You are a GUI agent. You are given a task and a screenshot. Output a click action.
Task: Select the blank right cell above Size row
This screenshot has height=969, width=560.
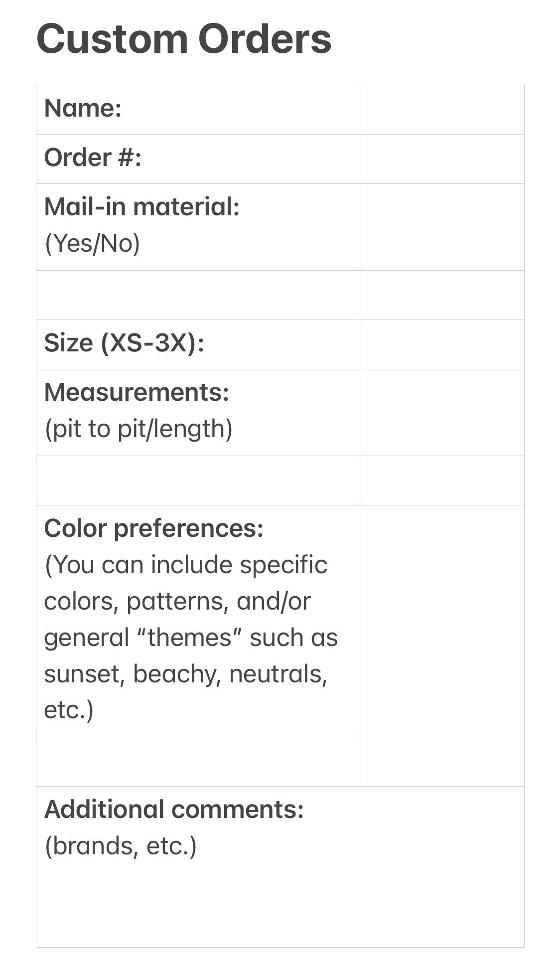[x=441, y=295]
